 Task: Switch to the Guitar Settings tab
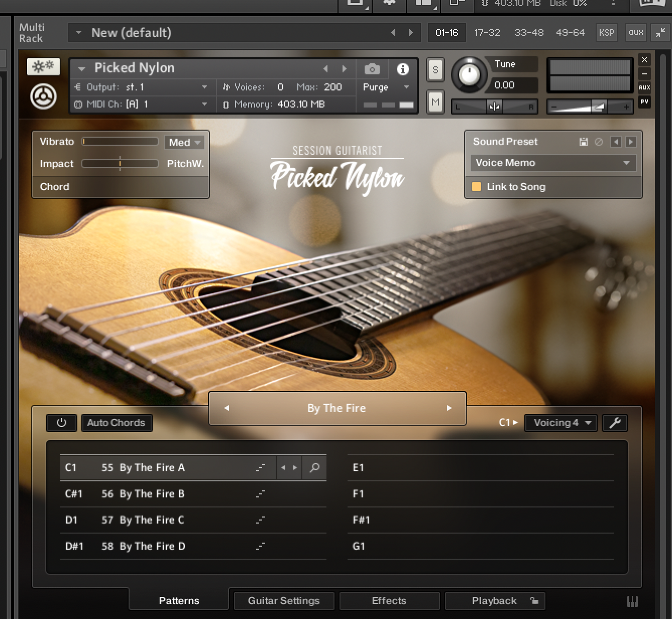[284, 600]
